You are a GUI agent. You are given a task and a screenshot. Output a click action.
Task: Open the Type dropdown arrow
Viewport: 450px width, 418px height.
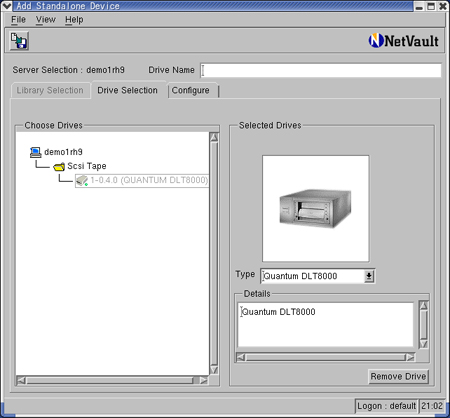(369, 276)
